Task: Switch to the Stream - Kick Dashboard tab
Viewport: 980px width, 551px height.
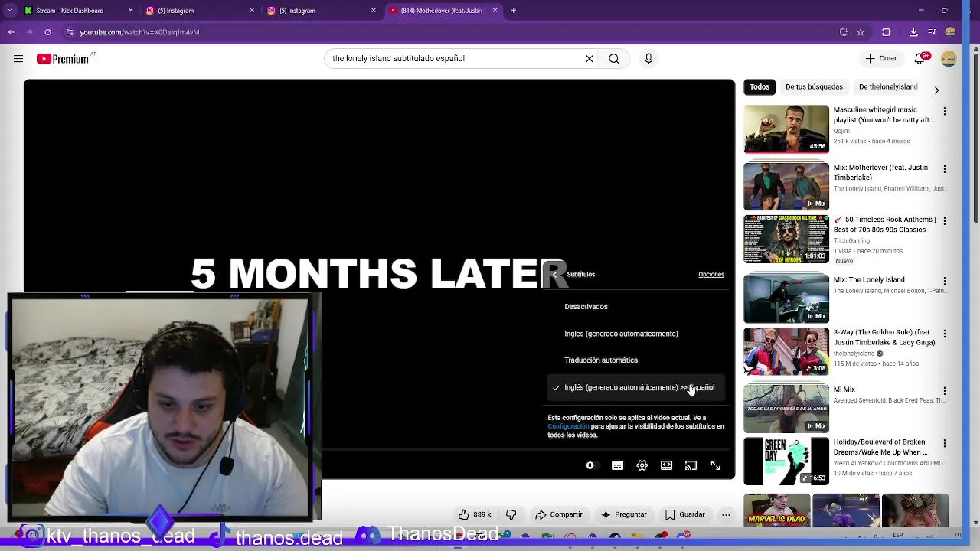Action: coord(77,11)
